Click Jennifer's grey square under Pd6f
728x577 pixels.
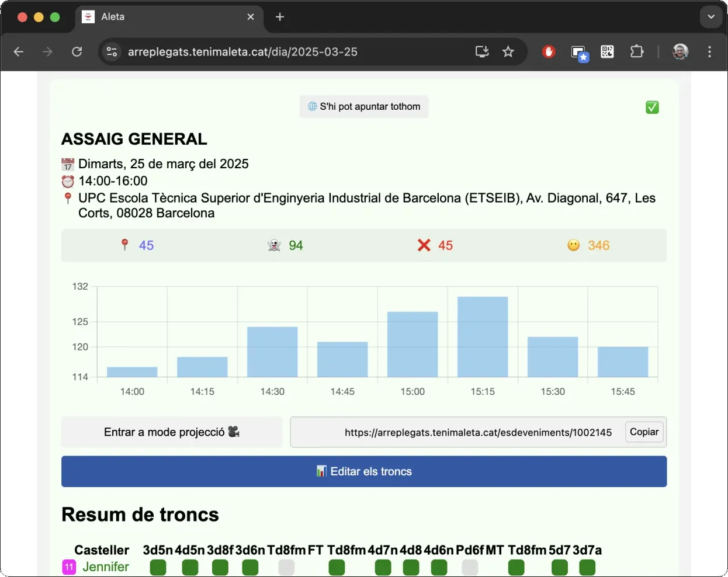pyautogui.click(x=470, y=568)
